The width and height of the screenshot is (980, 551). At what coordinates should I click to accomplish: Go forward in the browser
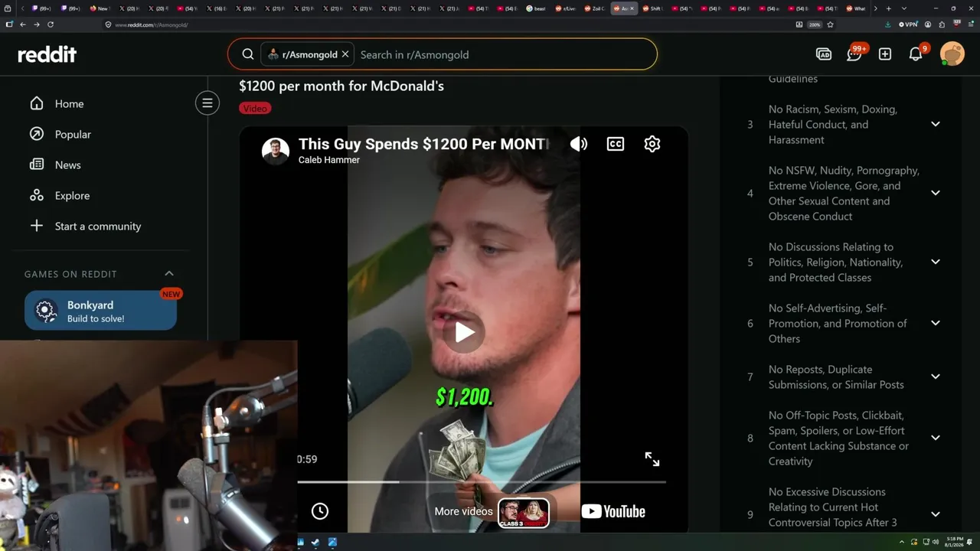pos(37,24)
